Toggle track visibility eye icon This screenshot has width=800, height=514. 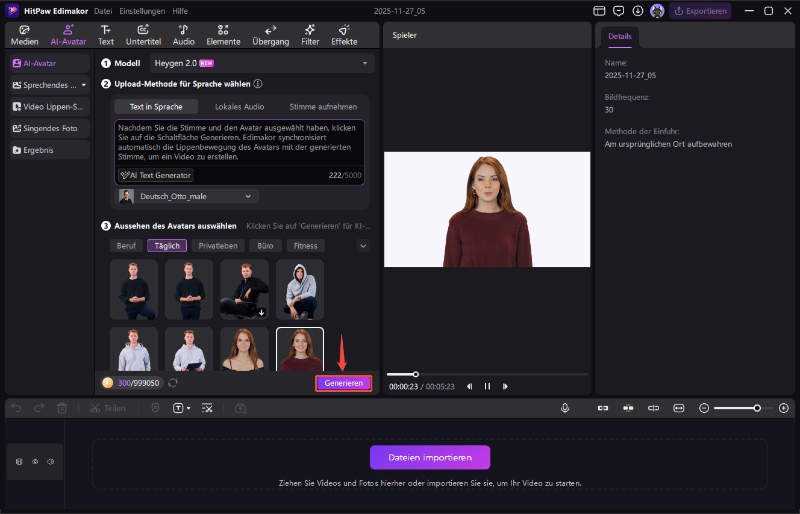coord(35,461)
